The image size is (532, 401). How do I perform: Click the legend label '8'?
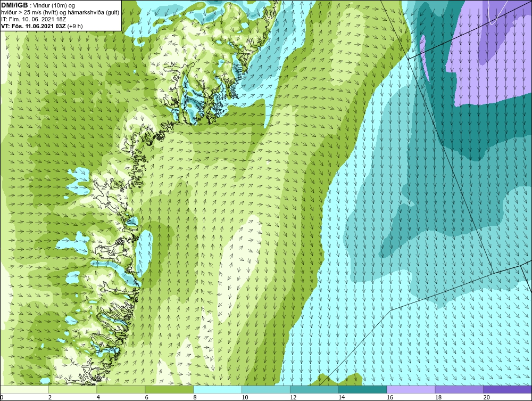click(x=195, y=397)
